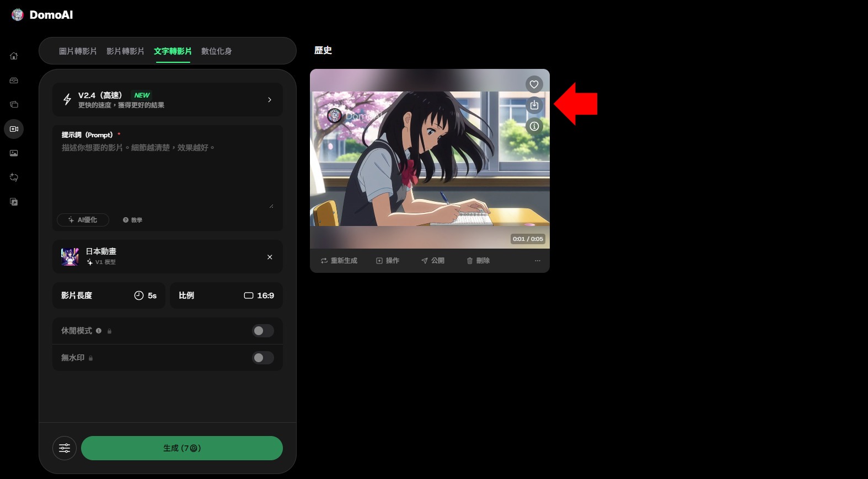Click the 歷史 heading text
The image size is (868, 479).
tap(323, 51)
